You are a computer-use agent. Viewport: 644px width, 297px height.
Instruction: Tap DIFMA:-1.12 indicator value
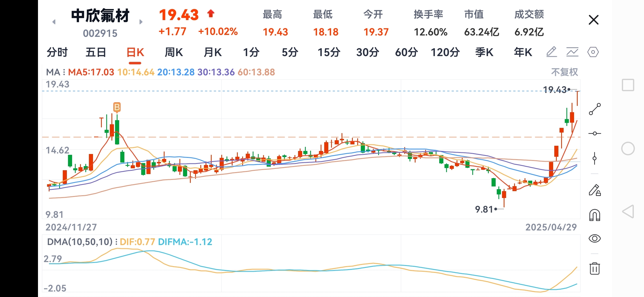[185, 242]
